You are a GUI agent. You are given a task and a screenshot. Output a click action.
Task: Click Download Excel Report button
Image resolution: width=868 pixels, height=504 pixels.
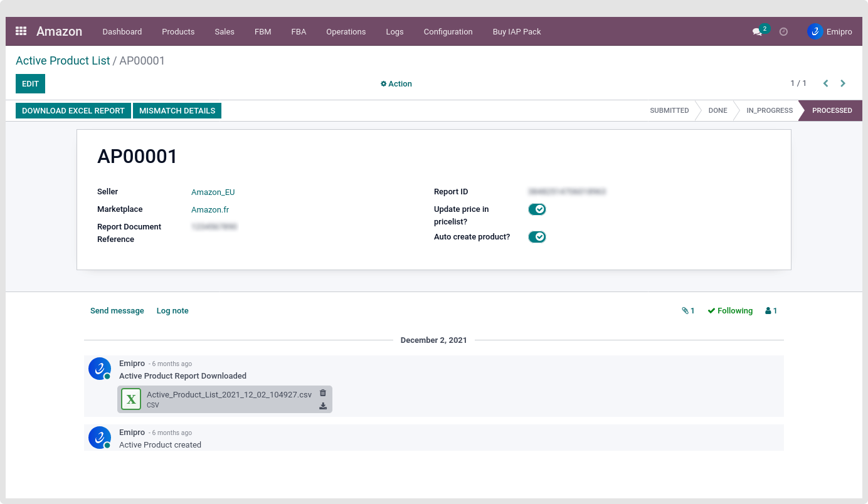pyautogui.click(x=73, y=111)
